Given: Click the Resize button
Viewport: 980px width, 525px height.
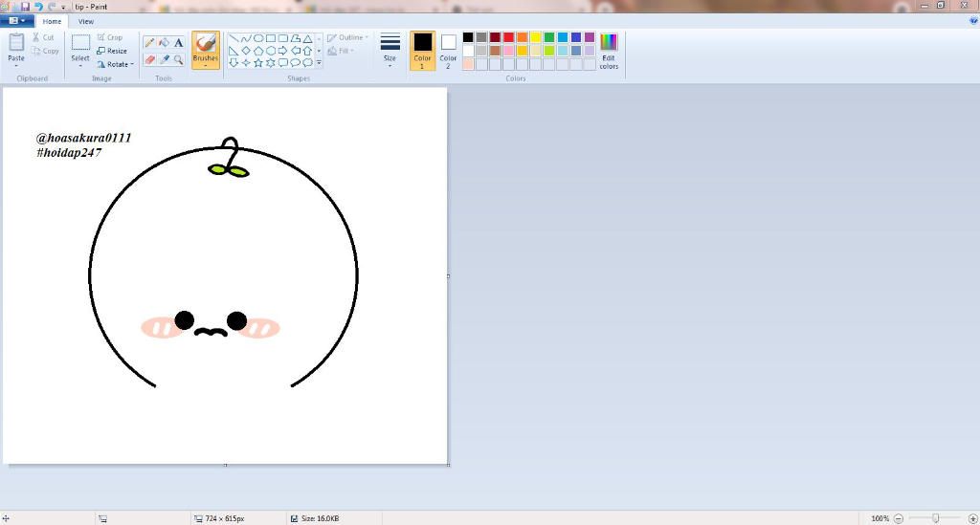Looking at the screenshot, I should pyautogui.click(x=112, y=52).
